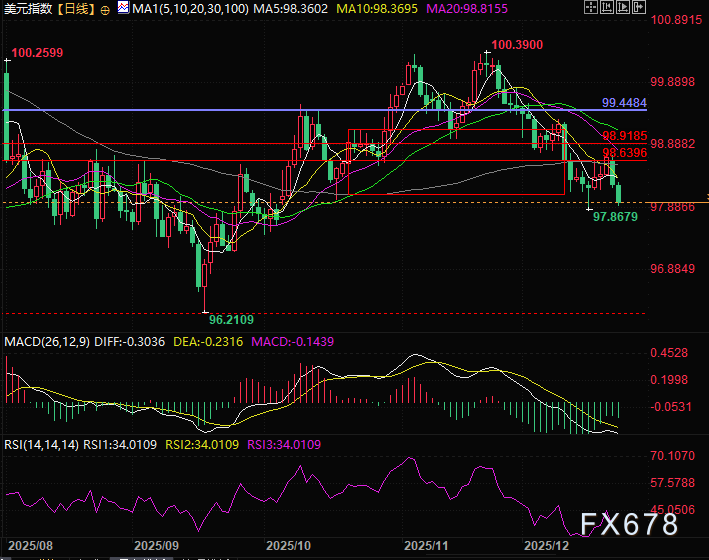709x560 pixels.
Task: Click the FX678 watermark logo
Action: 629,522
